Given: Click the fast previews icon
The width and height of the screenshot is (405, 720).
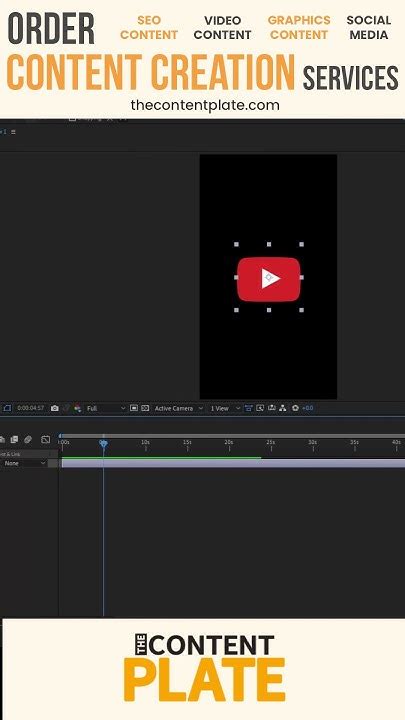Looking at the screenshot, I should click(260, 408).
